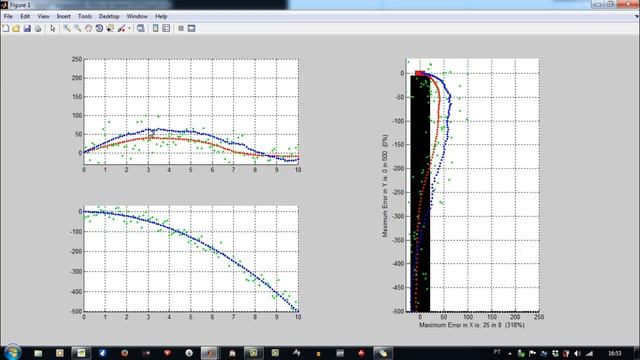The image size is (640, 360).
Task: Click the PT language indicator
Action: click(497, 352)
